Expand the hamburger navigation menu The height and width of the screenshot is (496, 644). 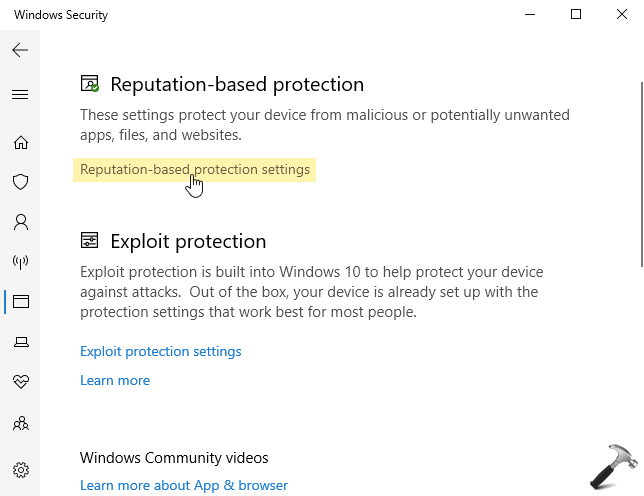click(20, 94)
